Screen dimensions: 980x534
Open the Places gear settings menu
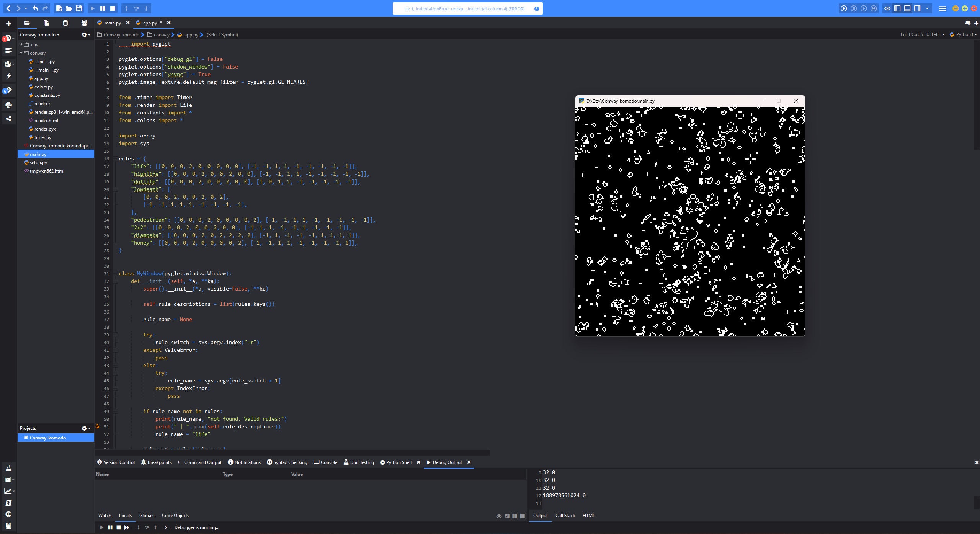pyautogui.click(x=86, y=35)
